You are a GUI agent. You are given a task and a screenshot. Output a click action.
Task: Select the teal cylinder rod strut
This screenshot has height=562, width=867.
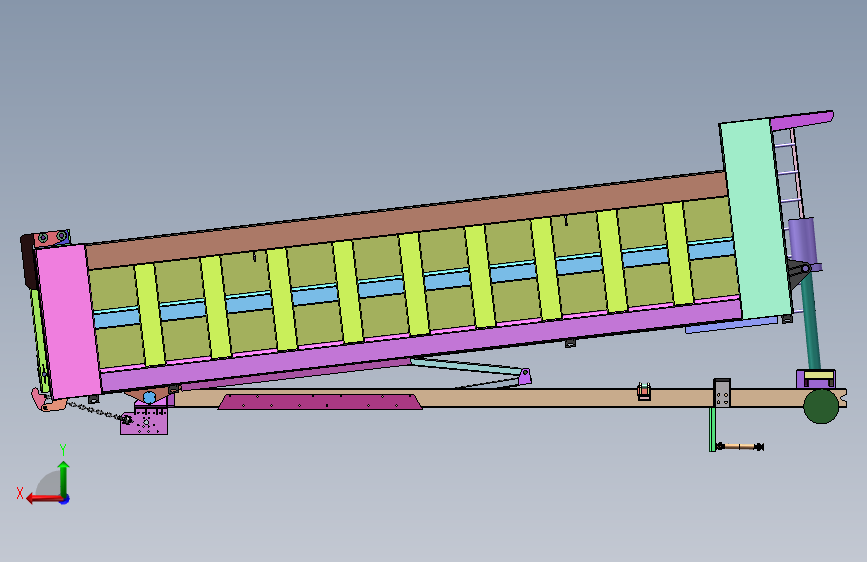pyautogui.click(x=811, y=322)
